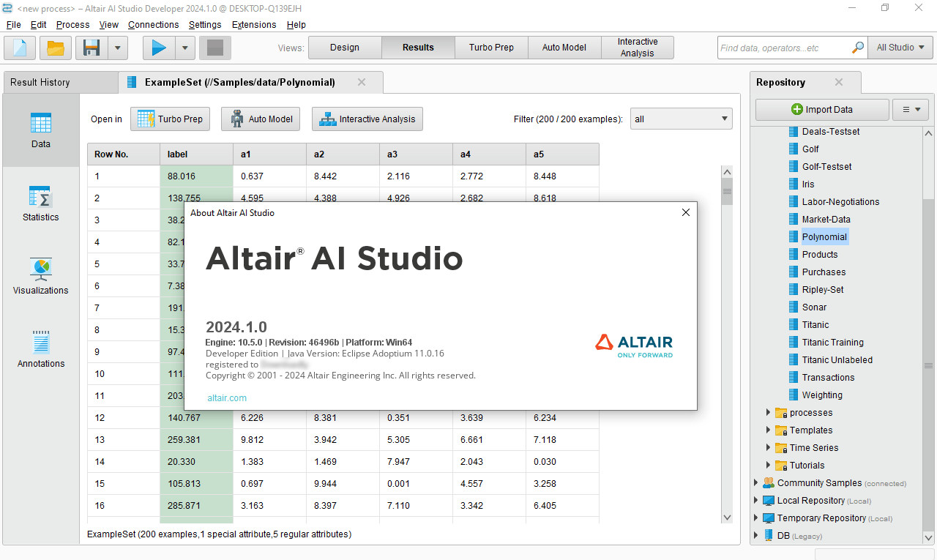This screenshot has width=937, height=560.
Task: Open the altair.com link in the About dialog
Action: pos(227,398)
